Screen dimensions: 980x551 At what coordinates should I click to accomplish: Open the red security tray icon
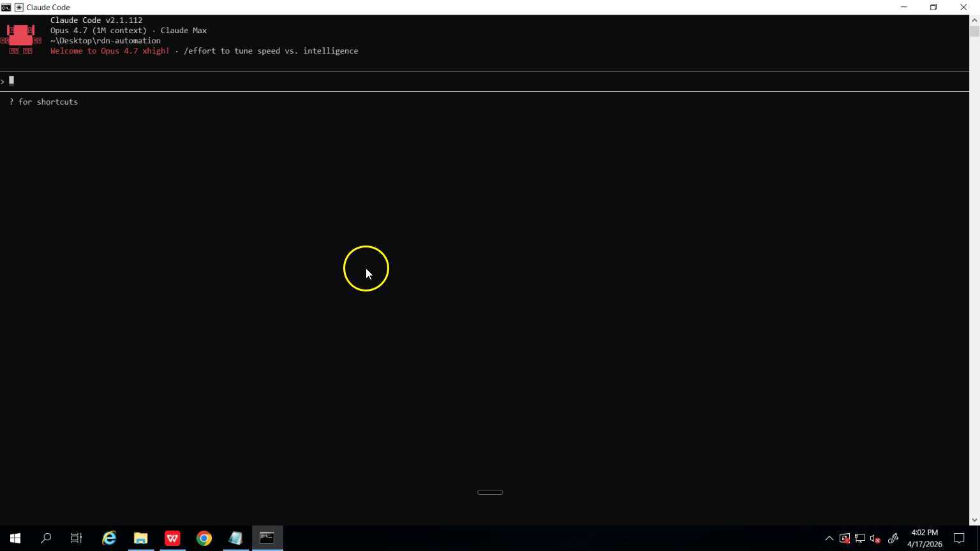click(x=844, y=538)
